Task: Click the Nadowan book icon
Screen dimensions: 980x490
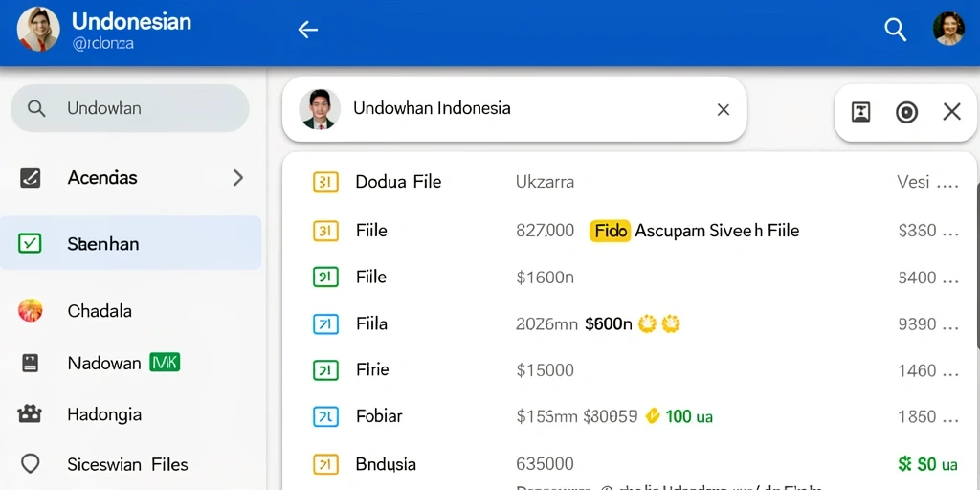Action: [30, 363]
